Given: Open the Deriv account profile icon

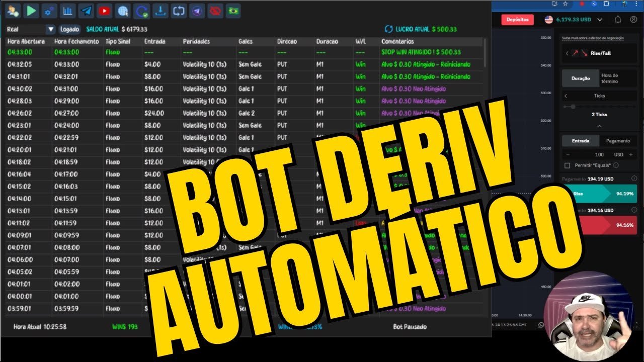Looking at the screenshot, I should pos(634,20).
